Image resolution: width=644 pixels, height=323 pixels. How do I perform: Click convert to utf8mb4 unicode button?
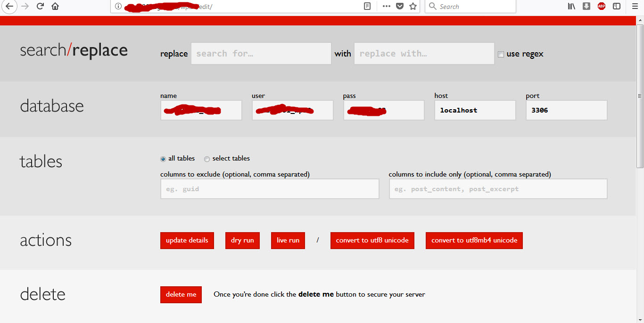click(474, 241)
